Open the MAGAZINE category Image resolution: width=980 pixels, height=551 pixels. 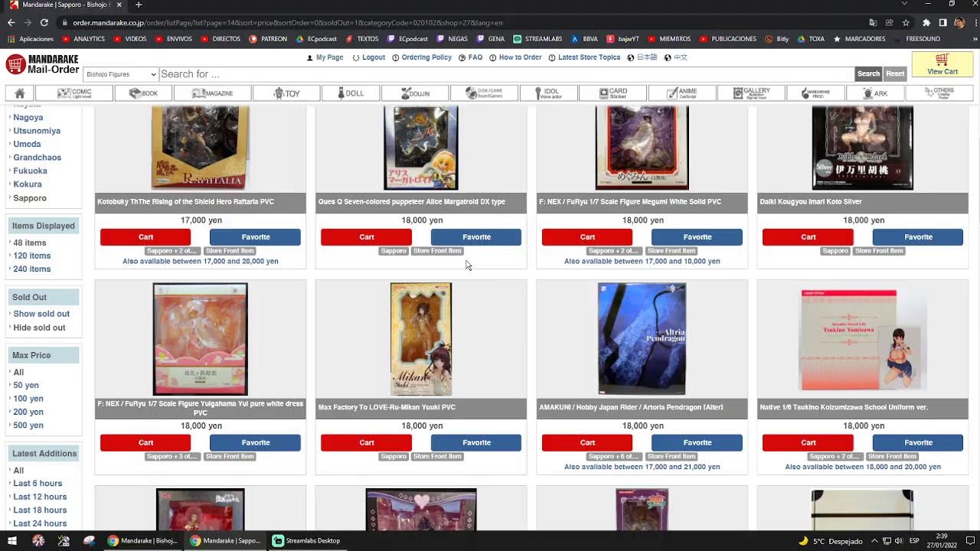click(x=213, y=93)
